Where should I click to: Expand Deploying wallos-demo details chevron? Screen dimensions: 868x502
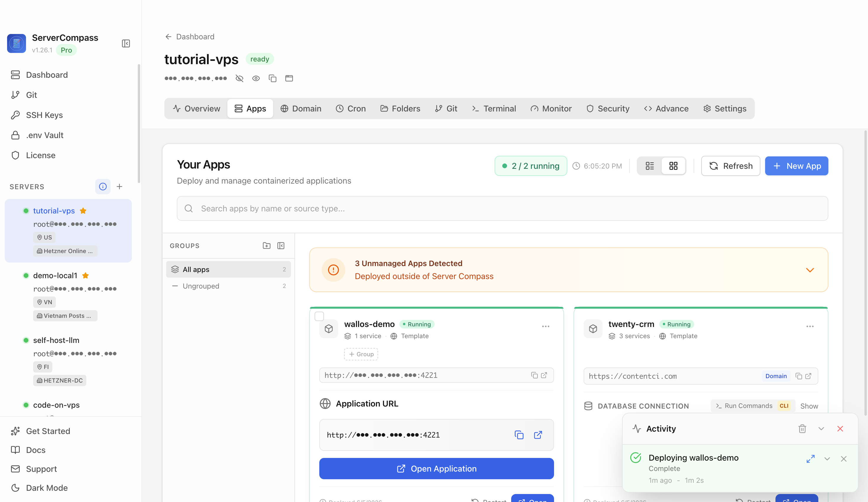[x=827, y=459]
